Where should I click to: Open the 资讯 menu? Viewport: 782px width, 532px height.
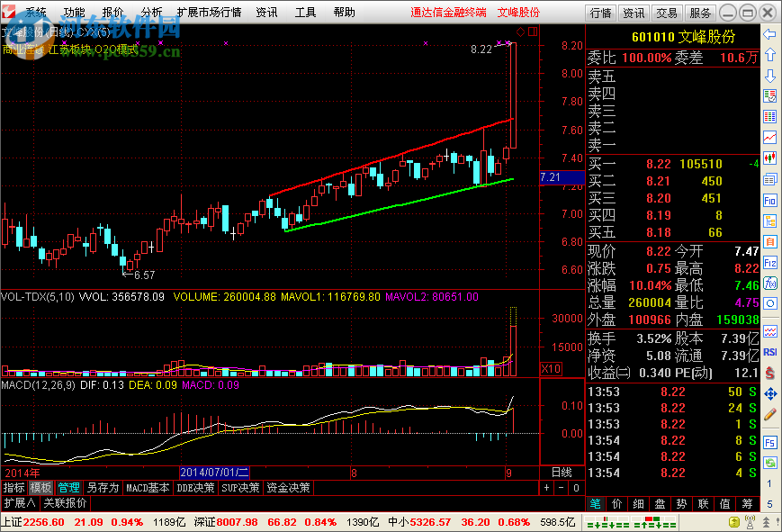click(266, 13)
